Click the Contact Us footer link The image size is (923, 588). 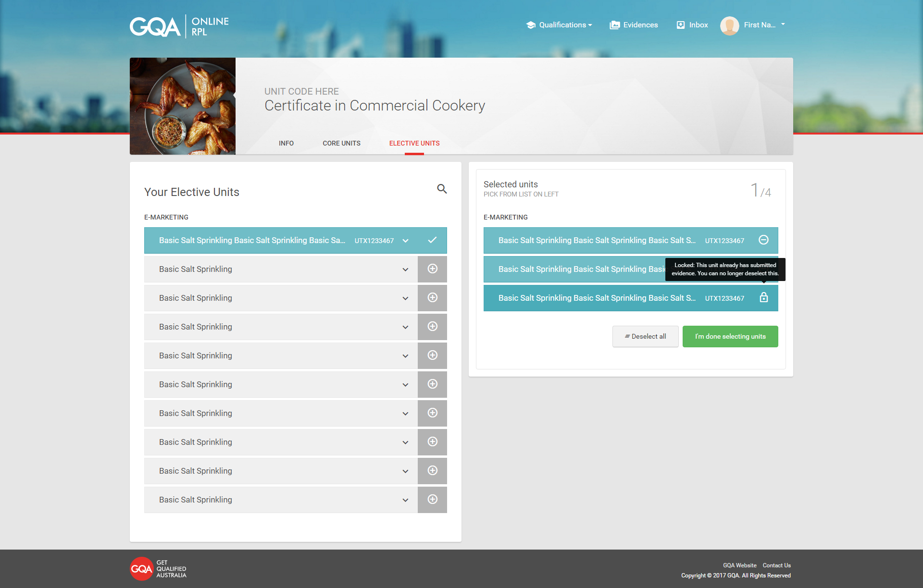click(x=776, y=565)
